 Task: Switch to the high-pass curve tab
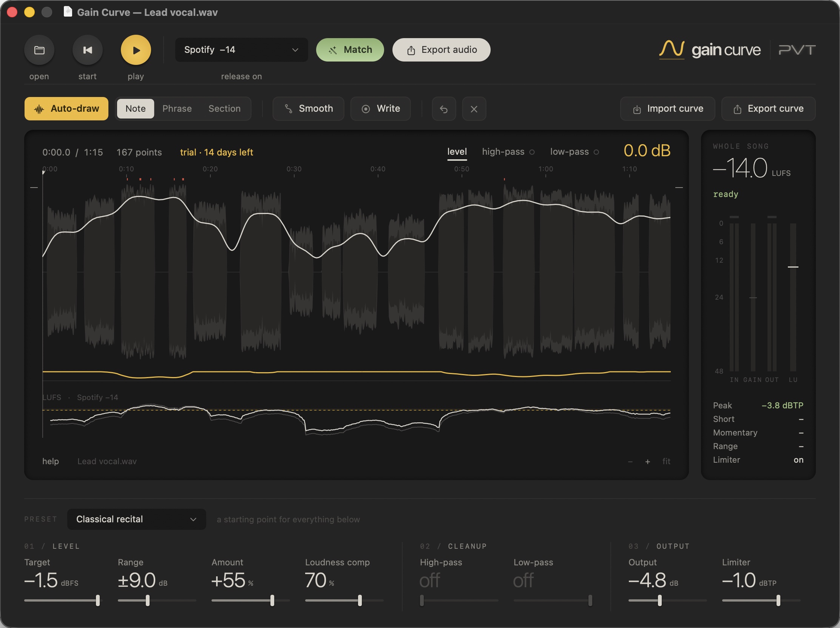tap(508, 152)
